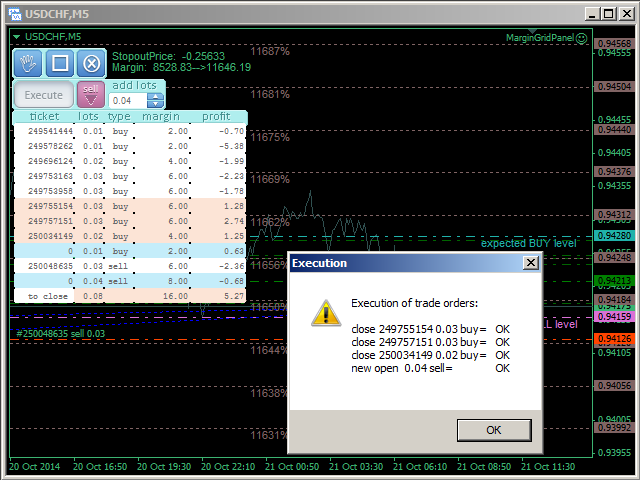Click the square minimize-panel icon

(x=59, y=64)
